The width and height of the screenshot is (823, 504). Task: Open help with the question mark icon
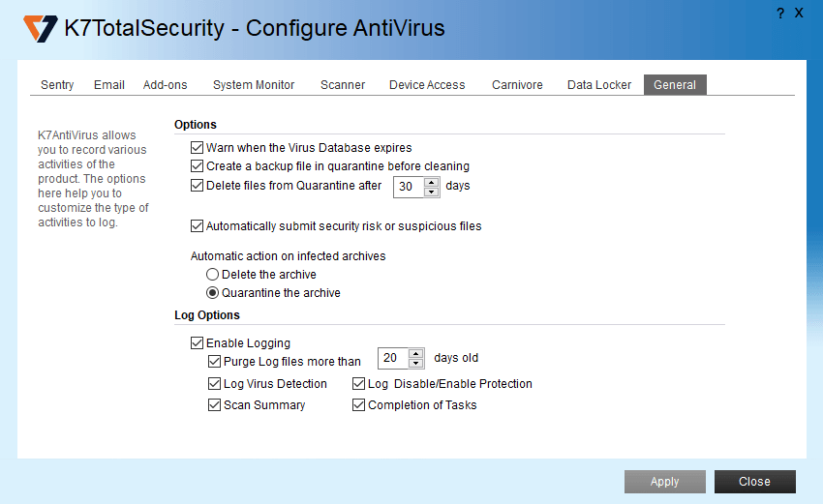click(780, 14)
